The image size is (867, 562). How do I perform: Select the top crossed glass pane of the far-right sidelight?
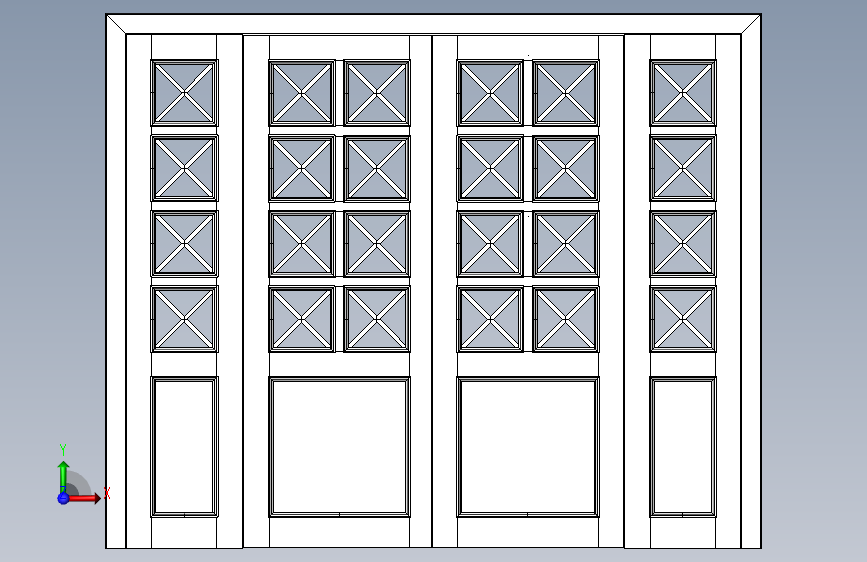pos(683,93)
